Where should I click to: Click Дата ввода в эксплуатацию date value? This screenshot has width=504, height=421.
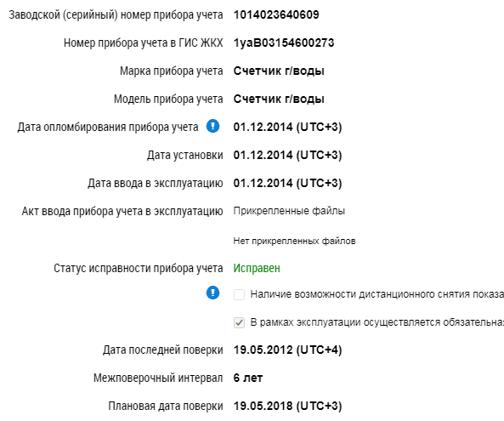tap(287, 183)
